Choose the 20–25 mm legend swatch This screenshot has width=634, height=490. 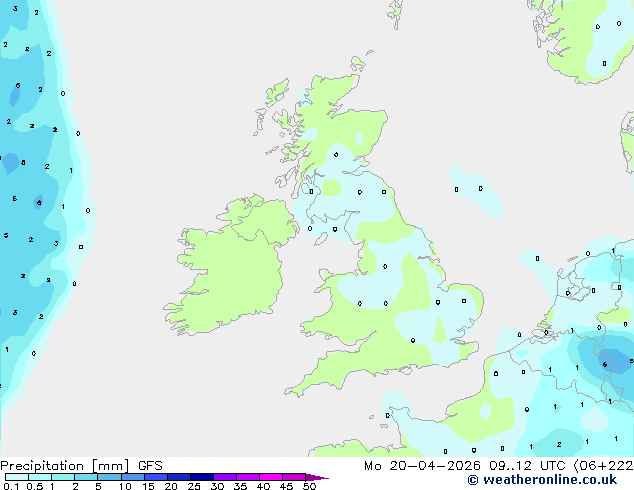[x=178, y=477]
